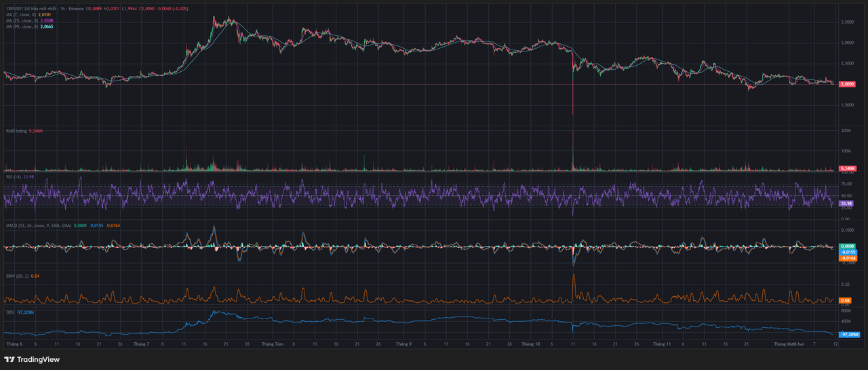Image resolution: width=868 pixels, height=370 pixels.
Task: Click the 1,5000 price scale value
Action: pyautogui.click(x=848, y=105)
